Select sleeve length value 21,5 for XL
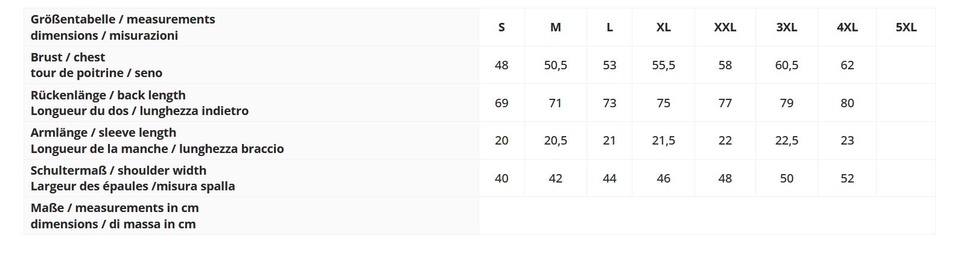 [663, 140]
